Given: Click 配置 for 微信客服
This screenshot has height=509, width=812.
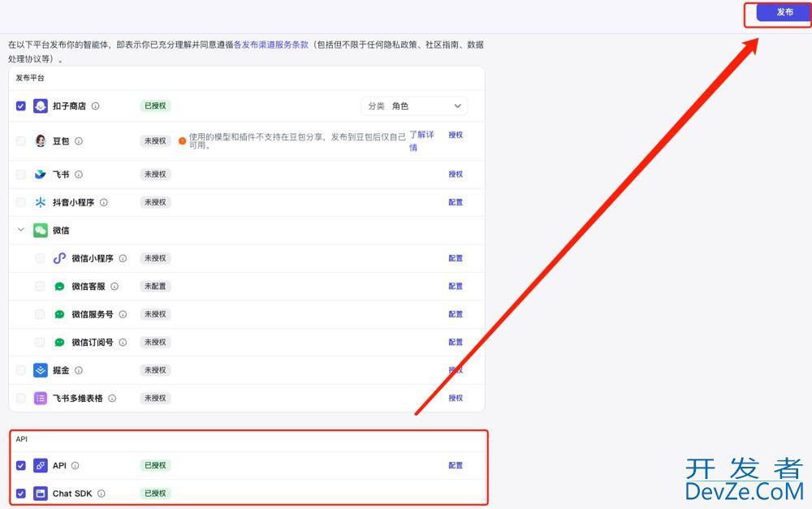Looking at the screenshot, I should pyautogui.click(x=456, y=287).
